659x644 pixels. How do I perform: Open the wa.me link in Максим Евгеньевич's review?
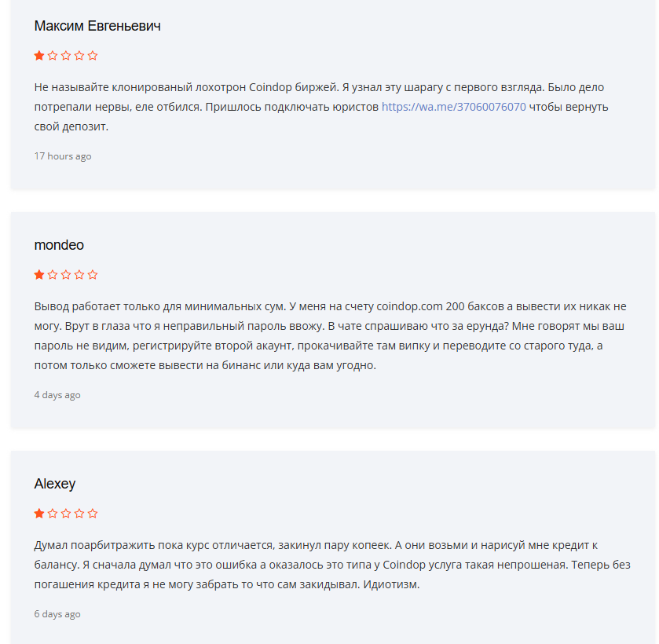pos(454,107)
